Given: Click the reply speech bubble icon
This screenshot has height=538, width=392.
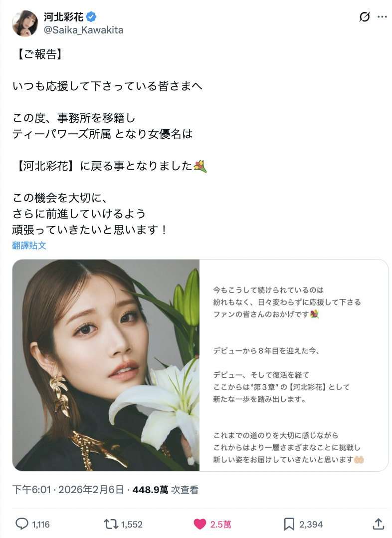Looking at the screenshot, I should (21, 524).
